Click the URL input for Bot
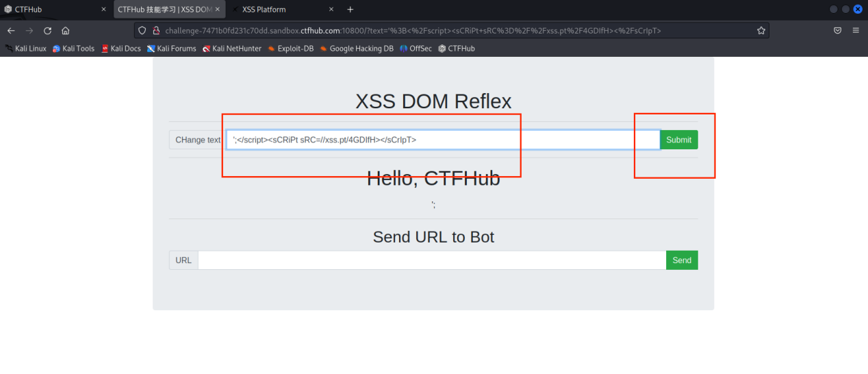 point(432,260)
